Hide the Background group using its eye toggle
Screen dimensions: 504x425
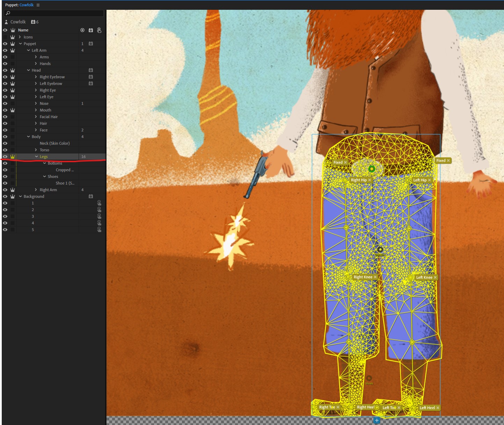point(5,196)
